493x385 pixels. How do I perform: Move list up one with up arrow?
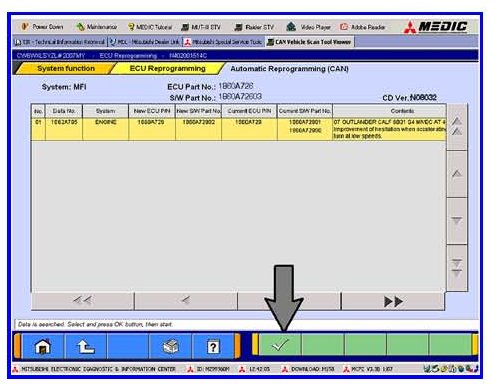(457, 174)
